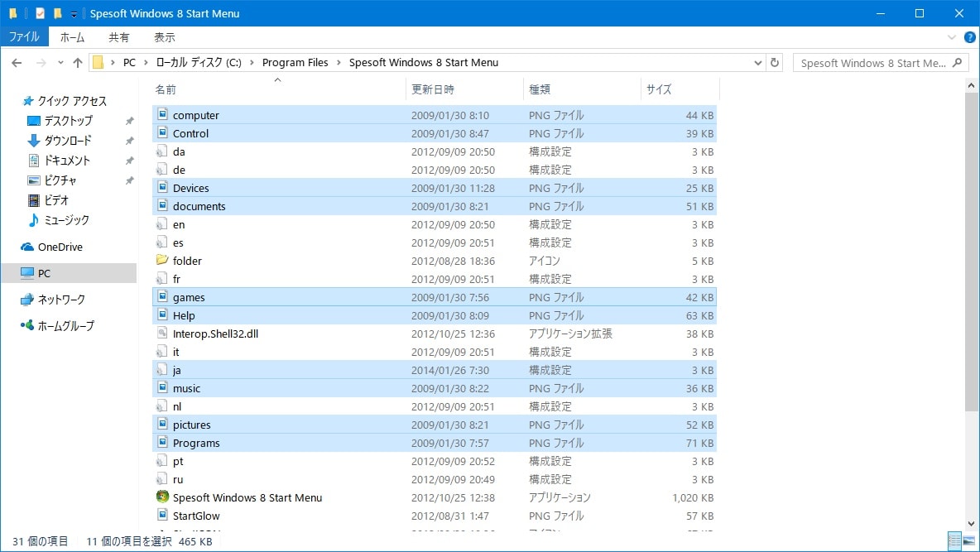Viewport: 980px width, 552px height.
Task: Select the games PNG file icon
Action: 162,296
